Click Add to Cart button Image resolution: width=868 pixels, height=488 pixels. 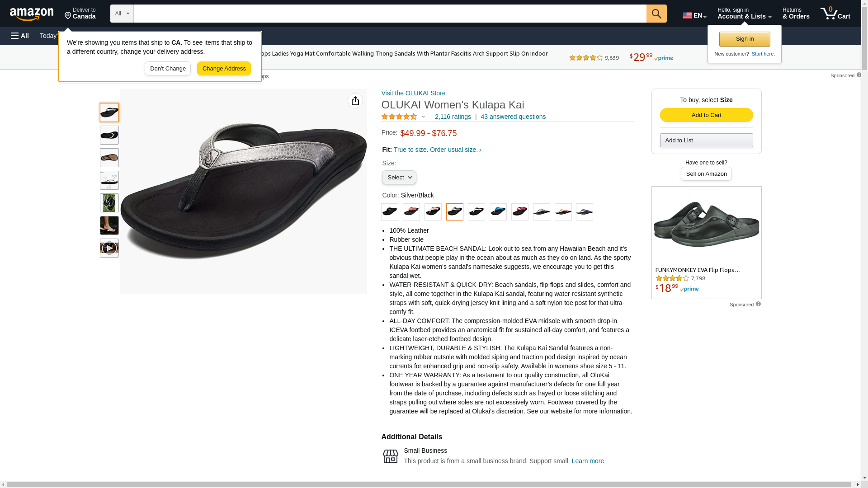point(706,115)
